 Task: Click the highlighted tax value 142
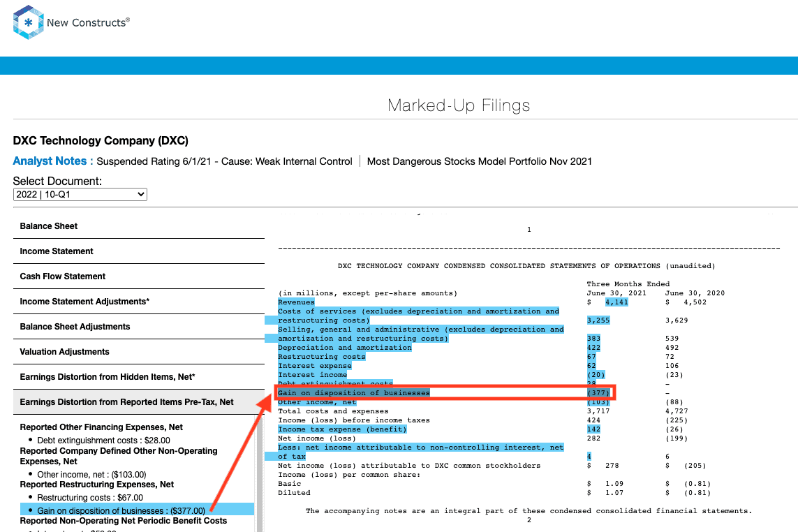(593, 429)
